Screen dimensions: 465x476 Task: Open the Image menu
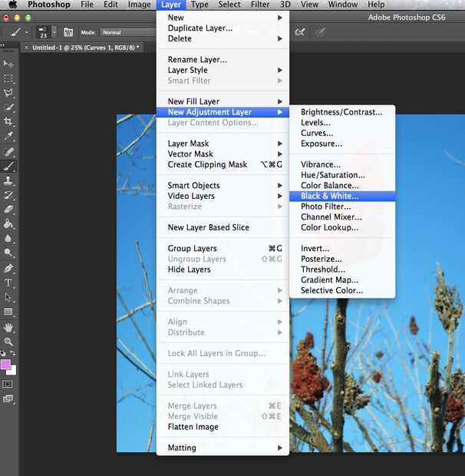[139, 5]
